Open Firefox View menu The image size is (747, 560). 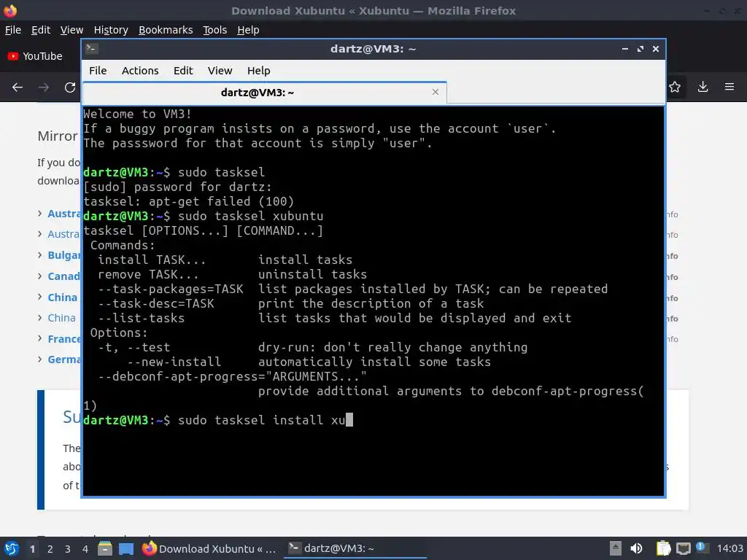click(x=71, y=30)
